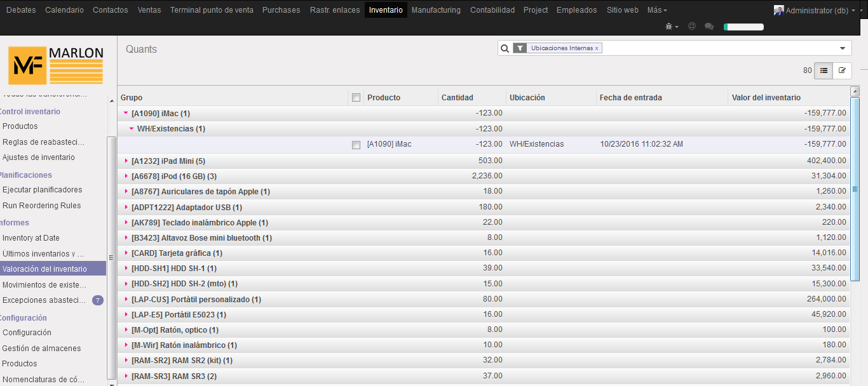Image resolution: width=868 pixels, height=386 pixels.
Task: Open Ajustes de inventario sidebar link
Action: tap(39, 157)
